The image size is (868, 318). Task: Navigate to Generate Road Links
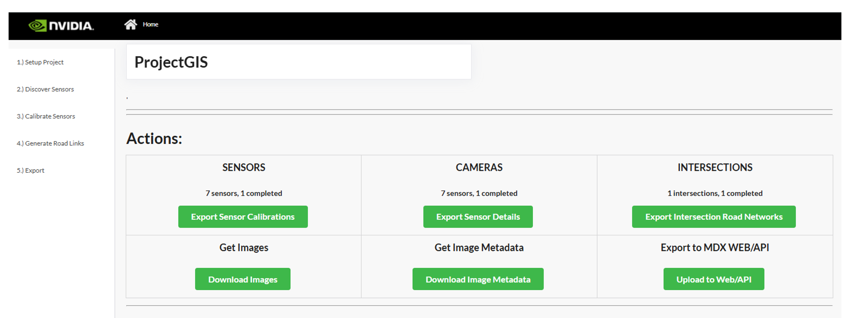(50, 143)
